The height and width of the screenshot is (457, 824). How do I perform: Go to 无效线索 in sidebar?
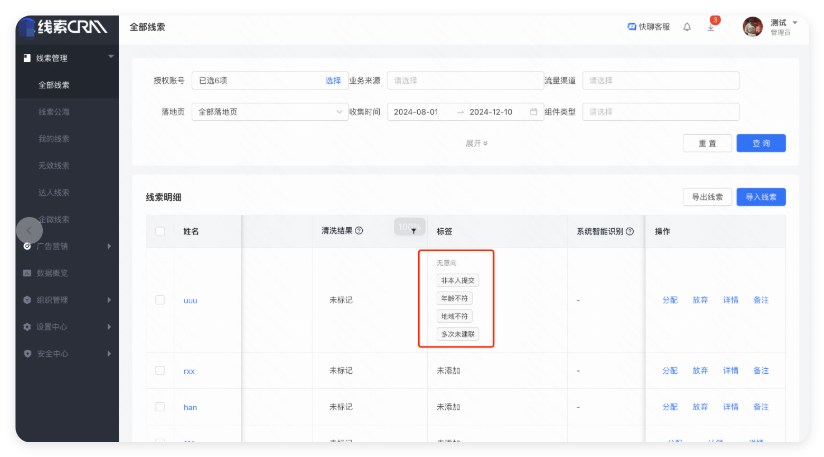tap(54, 165)
